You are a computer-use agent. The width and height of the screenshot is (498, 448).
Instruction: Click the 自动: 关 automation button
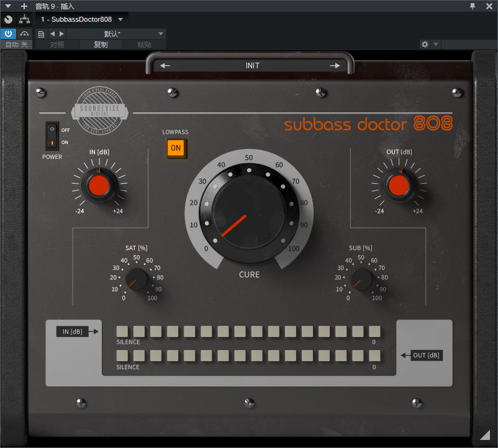pos(16,45)
